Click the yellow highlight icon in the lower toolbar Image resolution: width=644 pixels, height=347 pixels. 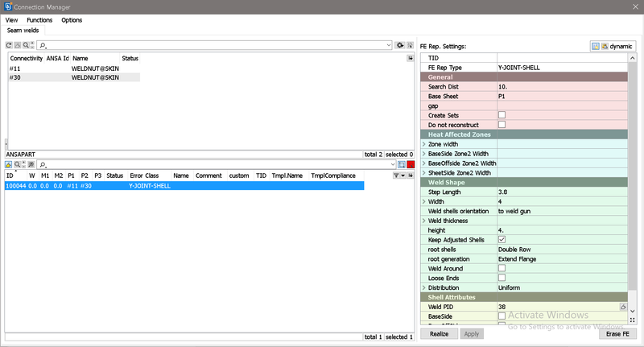point(9,164)
